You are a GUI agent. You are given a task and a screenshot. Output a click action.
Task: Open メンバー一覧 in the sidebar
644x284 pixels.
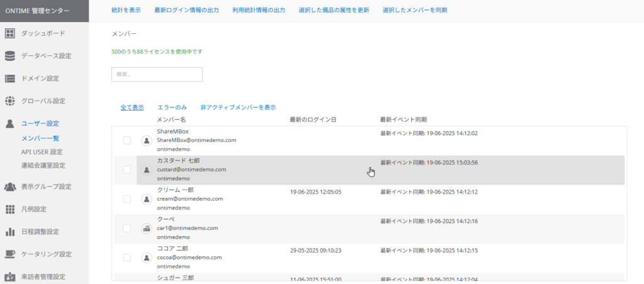[40, 138]
